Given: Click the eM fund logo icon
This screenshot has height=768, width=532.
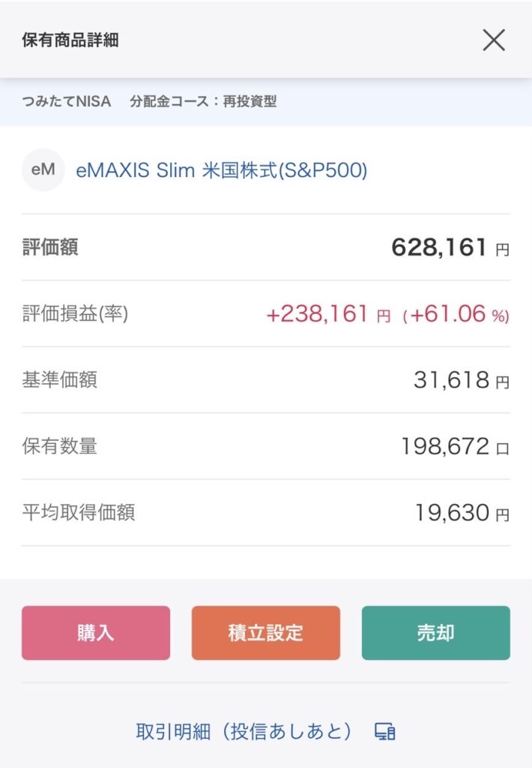Looking at the screenshot, I should [43, 170].
